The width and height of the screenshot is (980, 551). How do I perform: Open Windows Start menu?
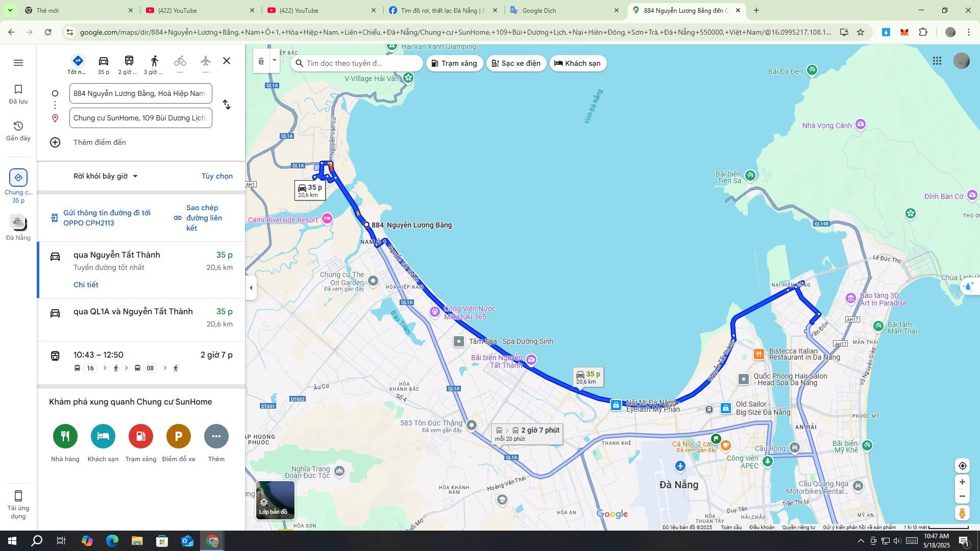[12, 541]
